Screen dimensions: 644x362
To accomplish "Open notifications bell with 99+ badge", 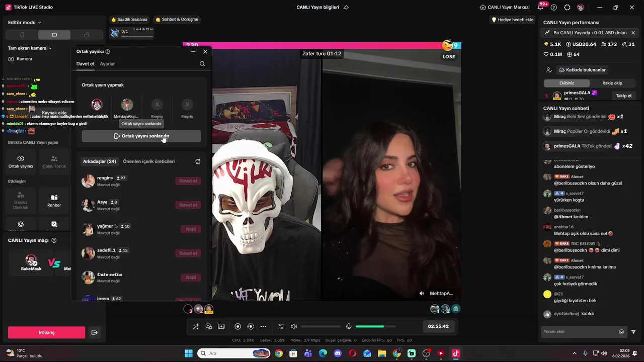I will point(540,7).
